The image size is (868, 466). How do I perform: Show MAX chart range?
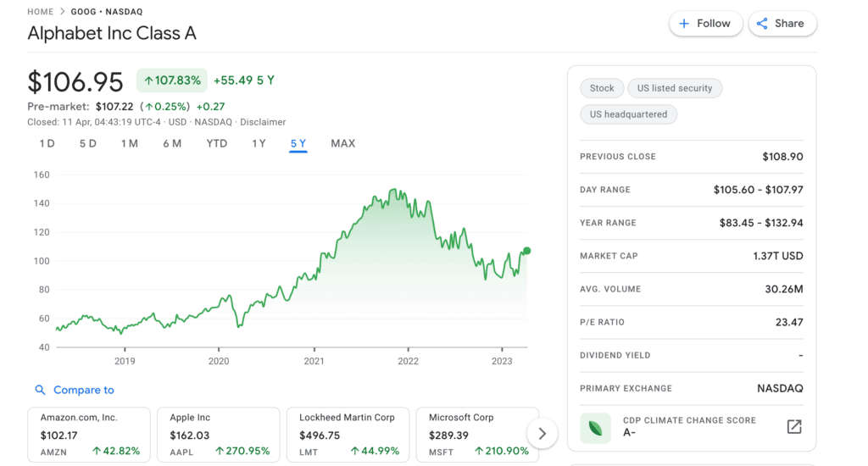pos(342,143)
